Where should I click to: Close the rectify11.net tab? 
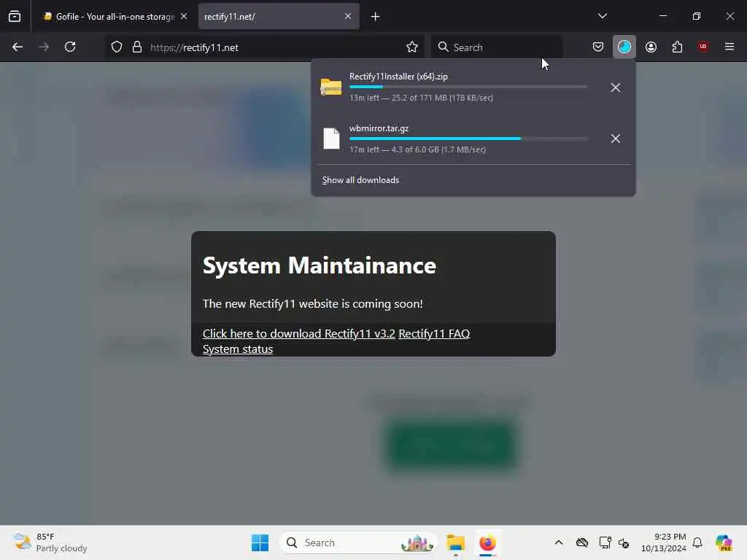pyautogui.click(x=348, y=16)
